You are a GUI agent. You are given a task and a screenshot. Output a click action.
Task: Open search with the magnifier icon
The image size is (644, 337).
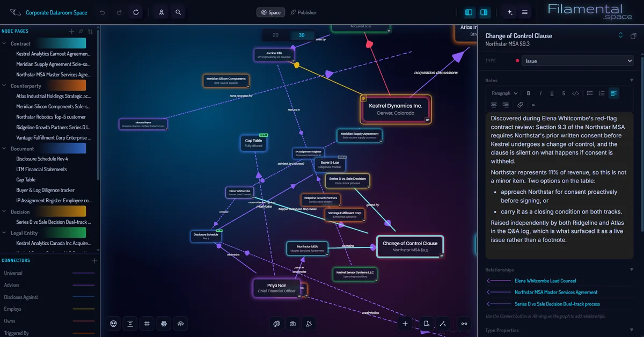(x=178, y=12)
